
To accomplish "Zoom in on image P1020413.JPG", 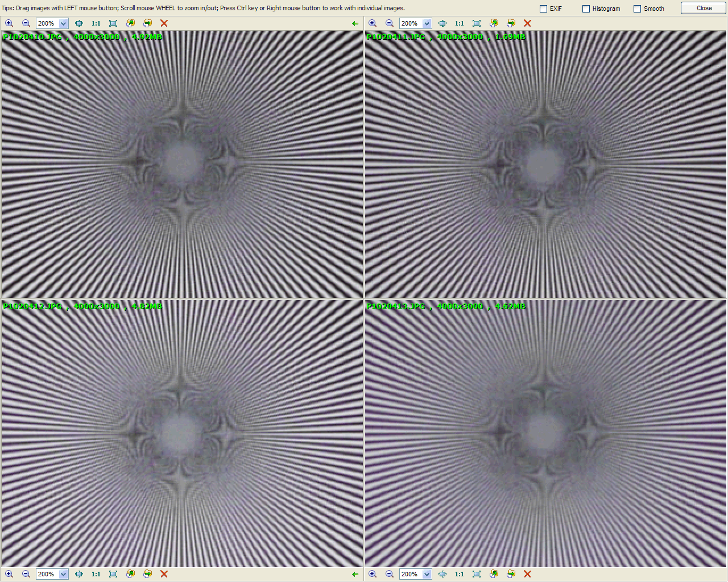I will 373,574.
